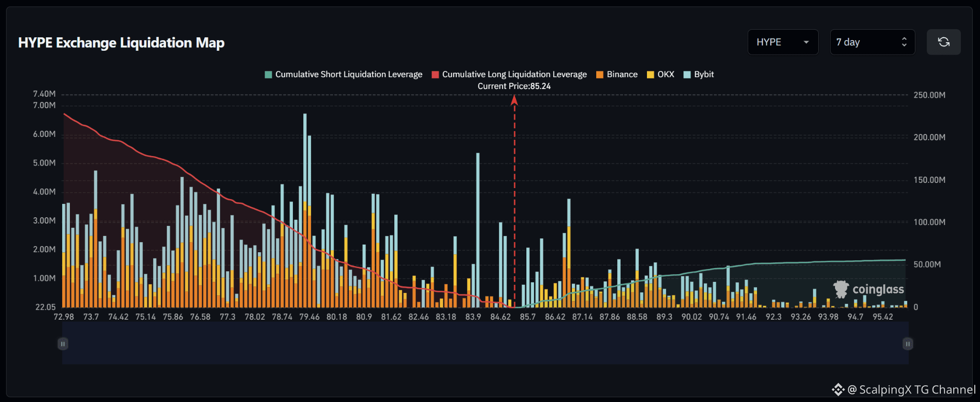Click the light blue Bybit legend swatch
The width and height of the screenshot is (980, 402).
[x=688, y=75]
